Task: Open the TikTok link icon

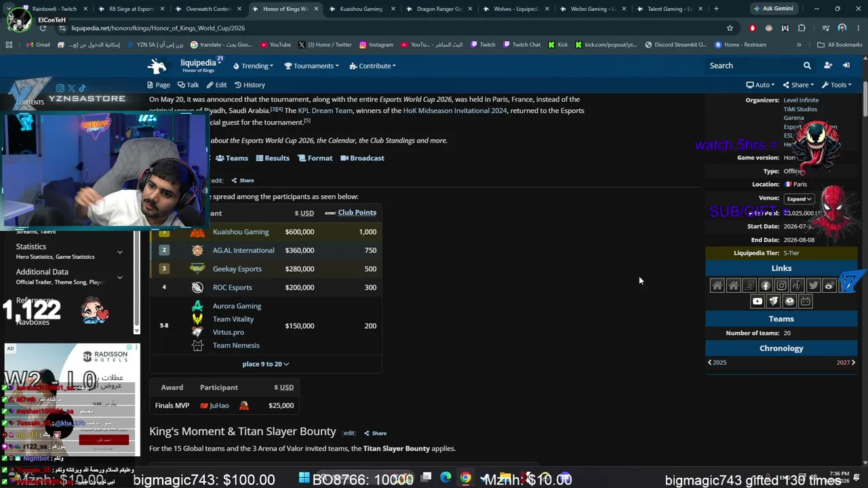Action: 797,285
